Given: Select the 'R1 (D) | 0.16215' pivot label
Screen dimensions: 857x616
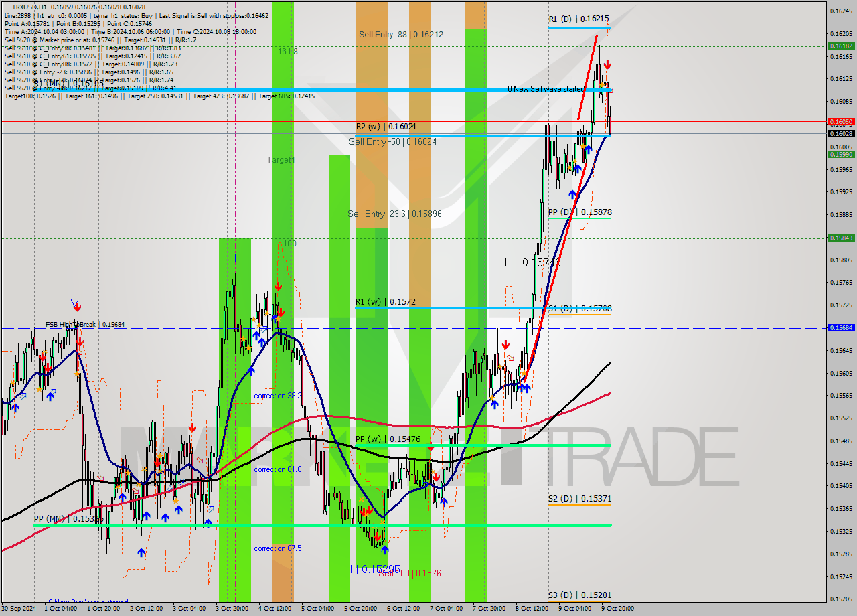Looking at the screenshot, I should tap(578, 19).
